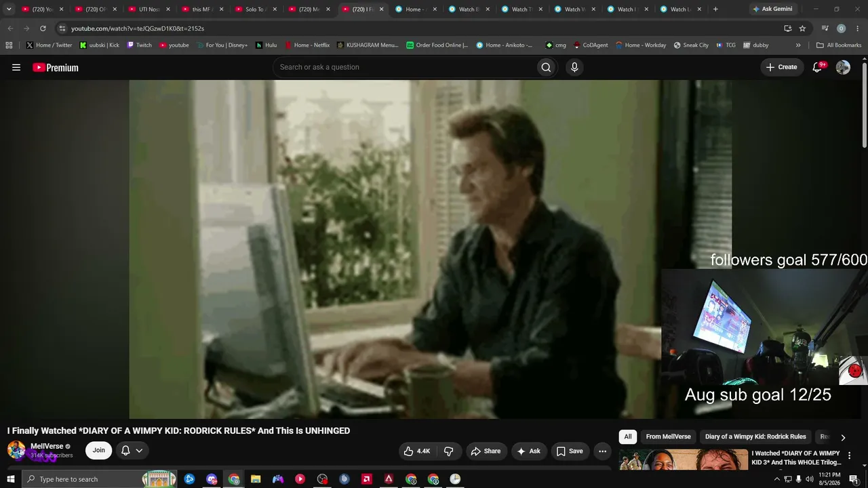Open the Twitch bookmark
The height and width of the screenshot is (488, 868).
[139, 45]
